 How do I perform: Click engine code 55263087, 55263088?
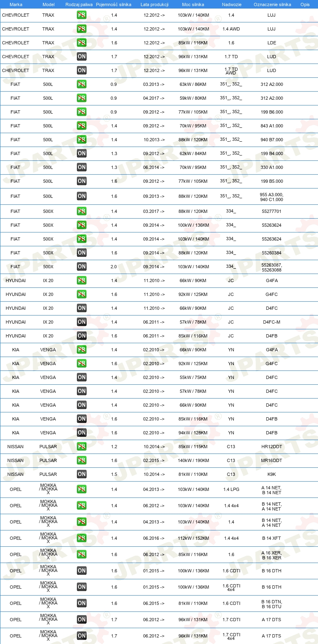click(x=272, y=267)
